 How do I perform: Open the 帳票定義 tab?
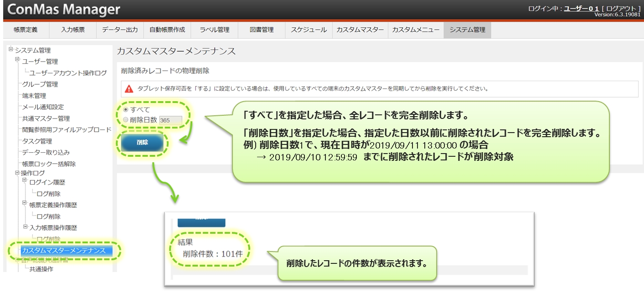click(x=26, y=30)
